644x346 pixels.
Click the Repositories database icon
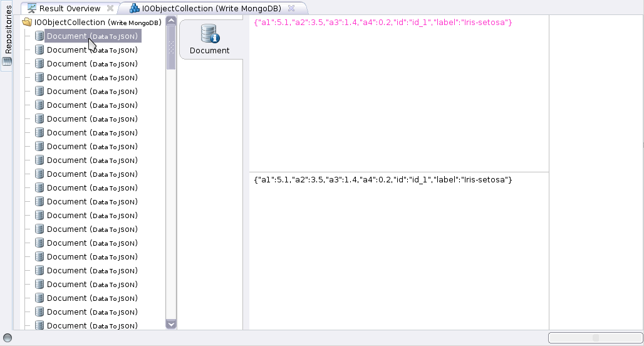[x=8, y=61]
